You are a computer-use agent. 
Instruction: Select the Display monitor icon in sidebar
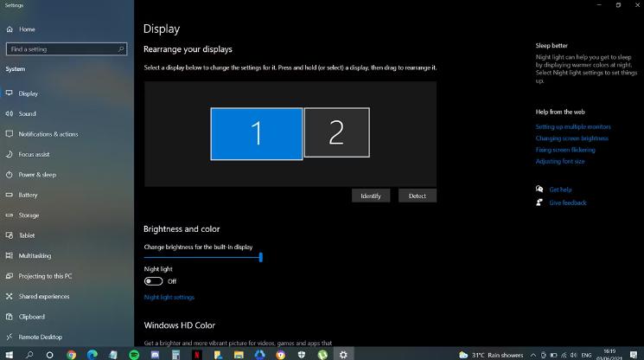9,93
